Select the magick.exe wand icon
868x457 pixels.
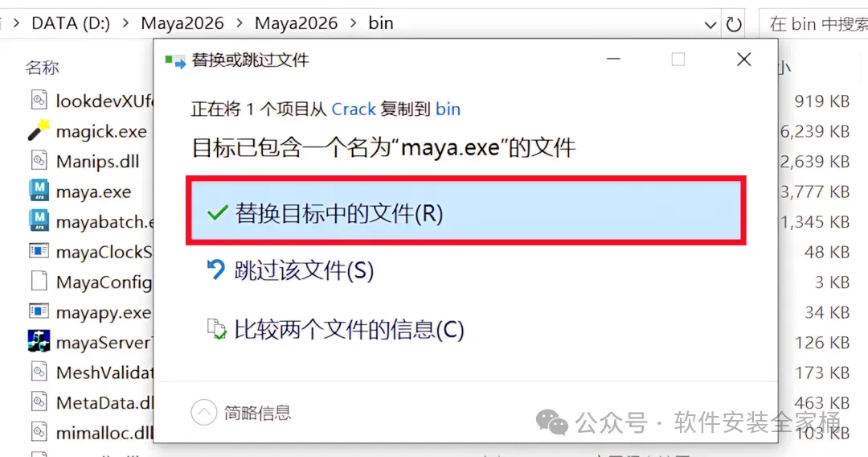[x=39, y=130]
